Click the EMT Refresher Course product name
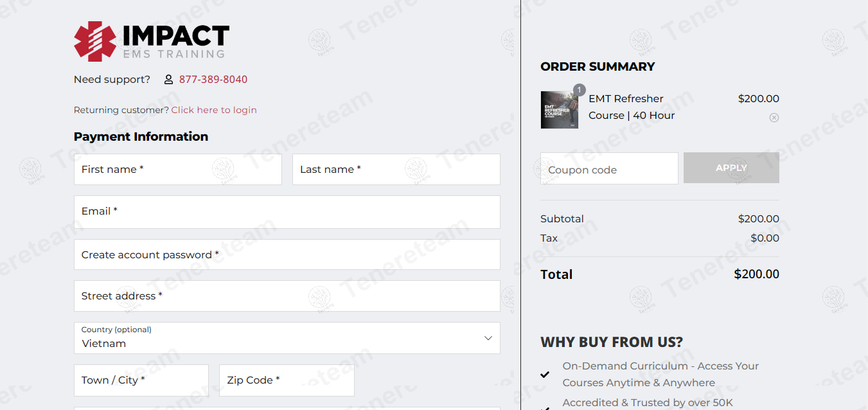868x410 pixels. (631, 107)
